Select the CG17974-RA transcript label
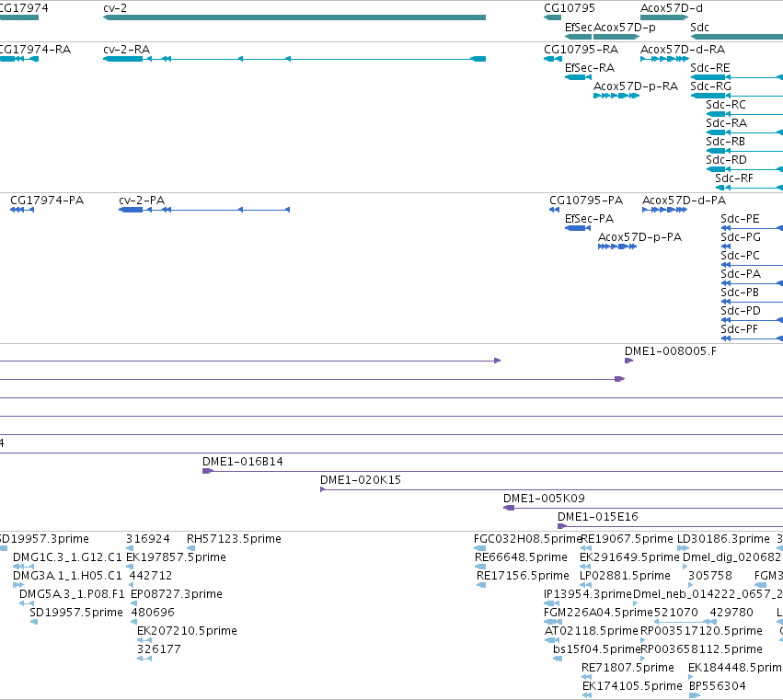The height and width of the screenshot is (700, 783). [x=36, y=50]
